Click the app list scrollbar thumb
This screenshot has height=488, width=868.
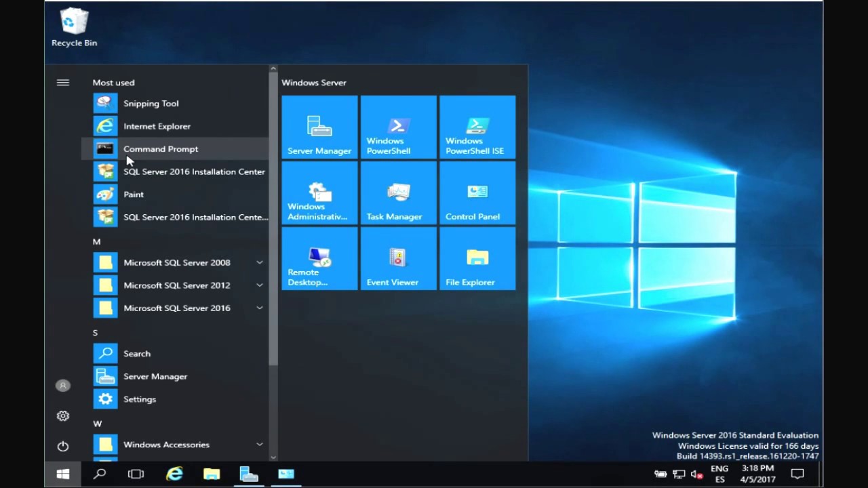point(273,219)
